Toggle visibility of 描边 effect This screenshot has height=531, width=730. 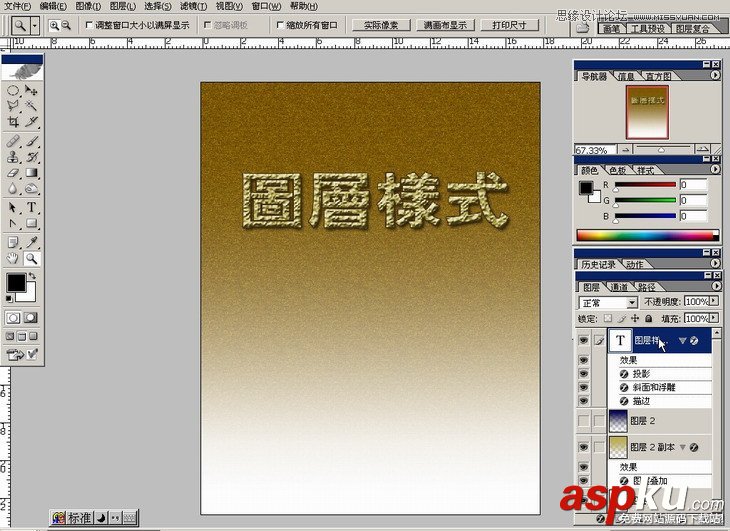[x=583, y=401]
